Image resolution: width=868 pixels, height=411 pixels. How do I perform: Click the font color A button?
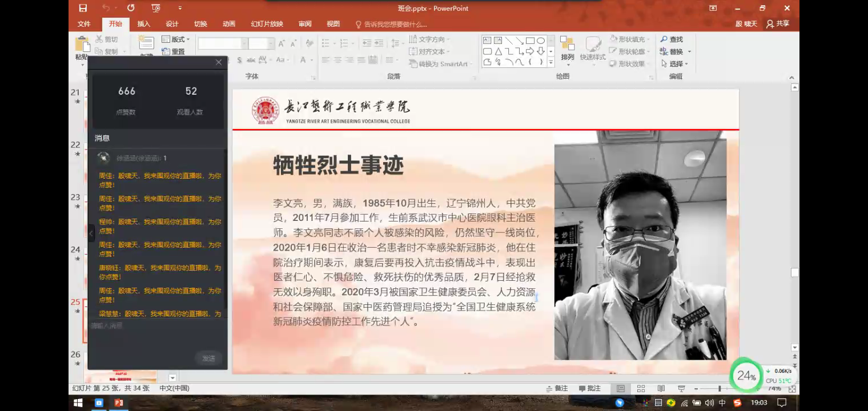(x=303, y=60)
